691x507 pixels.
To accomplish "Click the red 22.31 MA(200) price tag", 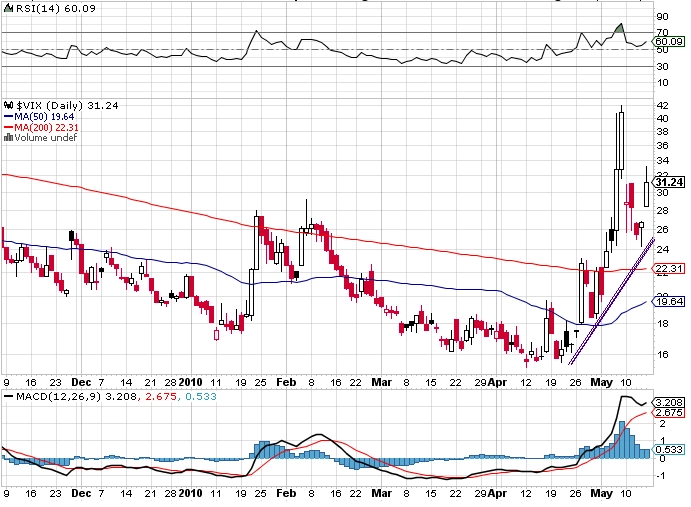I will 667,269.
